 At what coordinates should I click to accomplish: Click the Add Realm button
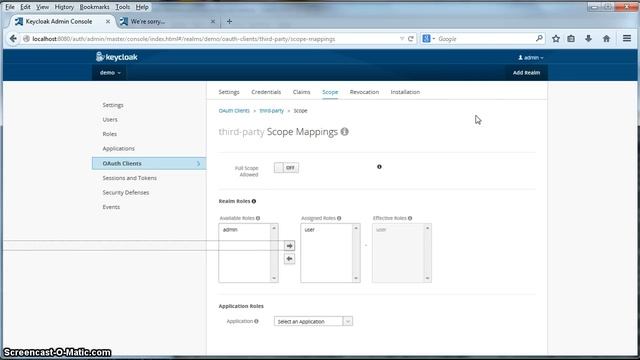(x=527, y=73)
